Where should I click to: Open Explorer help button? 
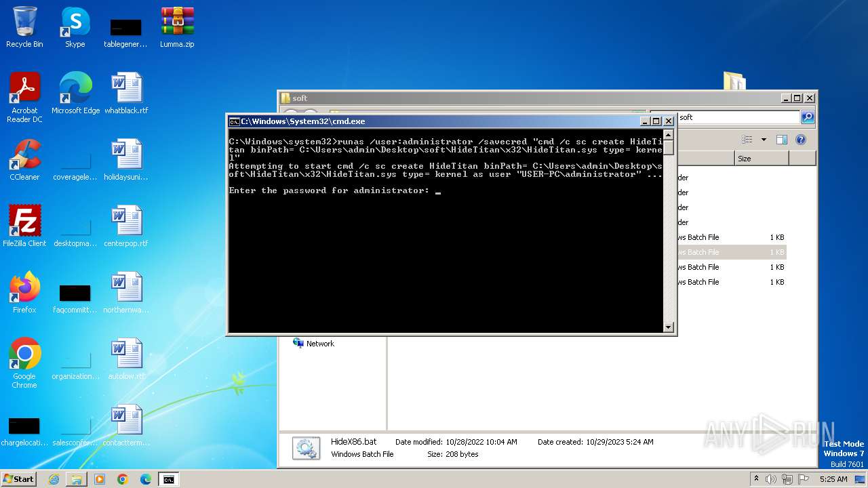click(801, 140)
